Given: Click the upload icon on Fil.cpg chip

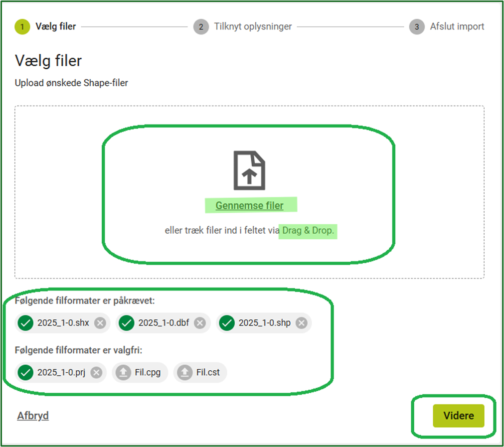Looking at the screenshot, I should pos(122,372).
